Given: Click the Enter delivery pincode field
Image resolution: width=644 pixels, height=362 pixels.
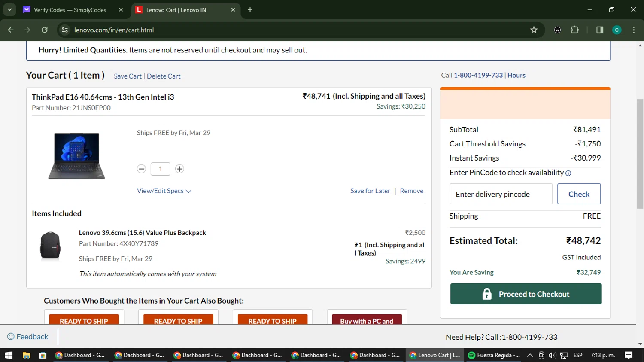Looking at the screenshot, I should [x=501, y=194].
